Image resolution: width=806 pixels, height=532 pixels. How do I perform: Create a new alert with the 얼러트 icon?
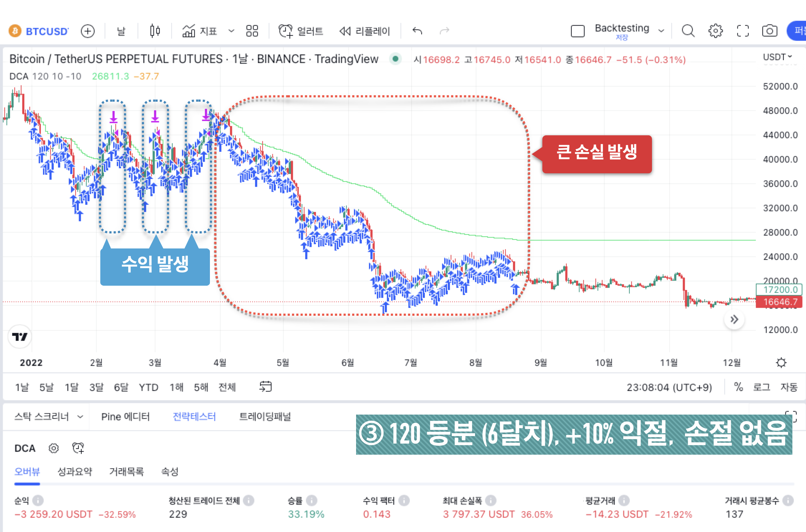[286, 31]
